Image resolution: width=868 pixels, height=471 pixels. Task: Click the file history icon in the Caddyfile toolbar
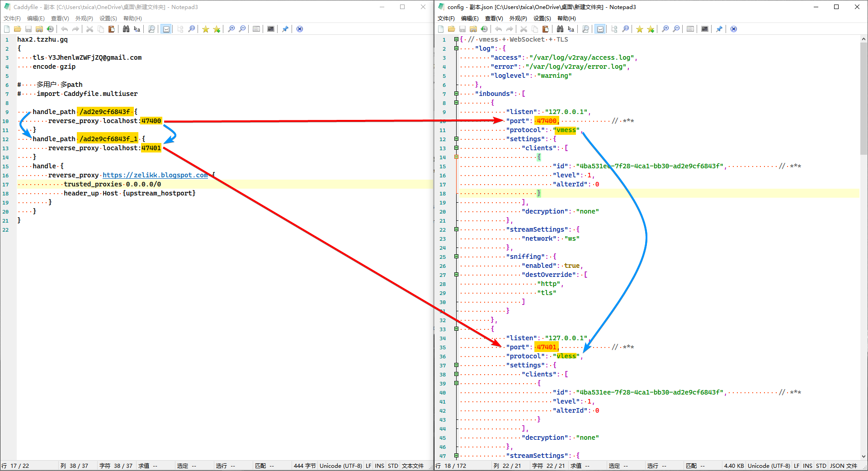(x=50, y=29)
